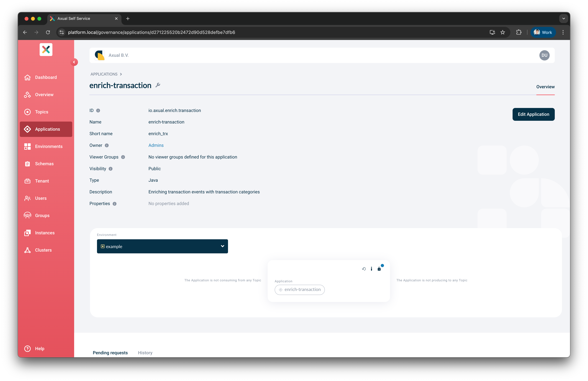Open the Pending requests tab
The image size is (588, 381).
point(110,353)
